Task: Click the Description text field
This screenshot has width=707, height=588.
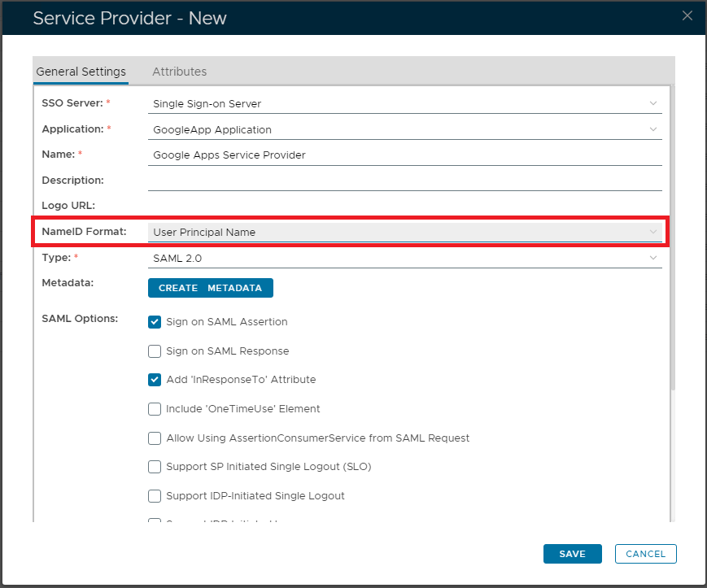Action: point(404,180)
